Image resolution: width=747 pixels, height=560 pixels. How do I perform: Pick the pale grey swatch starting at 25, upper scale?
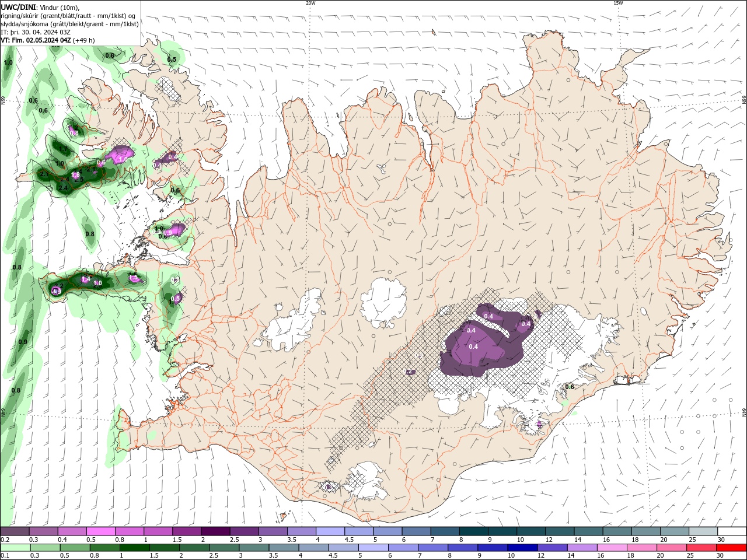703,531
